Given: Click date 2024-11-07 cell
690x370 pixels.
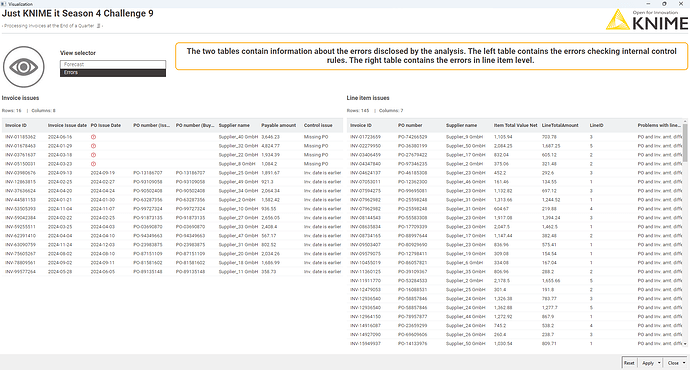Looking at the screenshot, I should pyautogui.click(x=103, y=209).
